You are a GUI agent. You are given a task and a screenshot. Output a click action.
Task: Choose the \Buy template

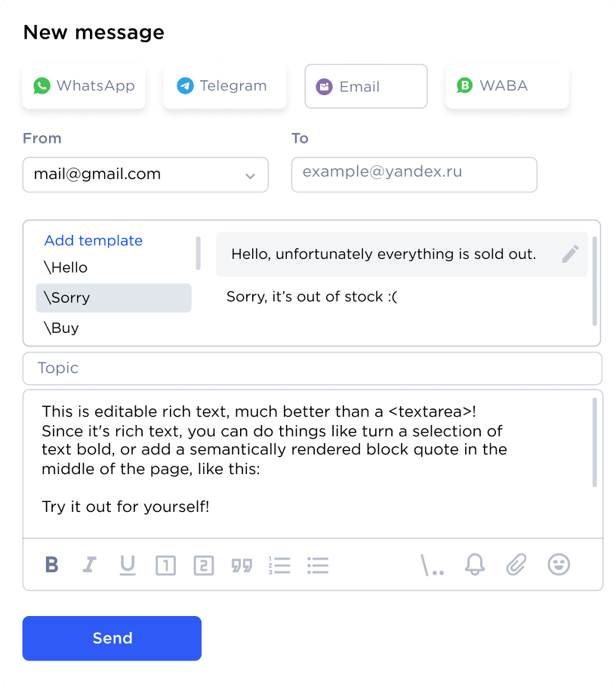[x=63, y=328]
